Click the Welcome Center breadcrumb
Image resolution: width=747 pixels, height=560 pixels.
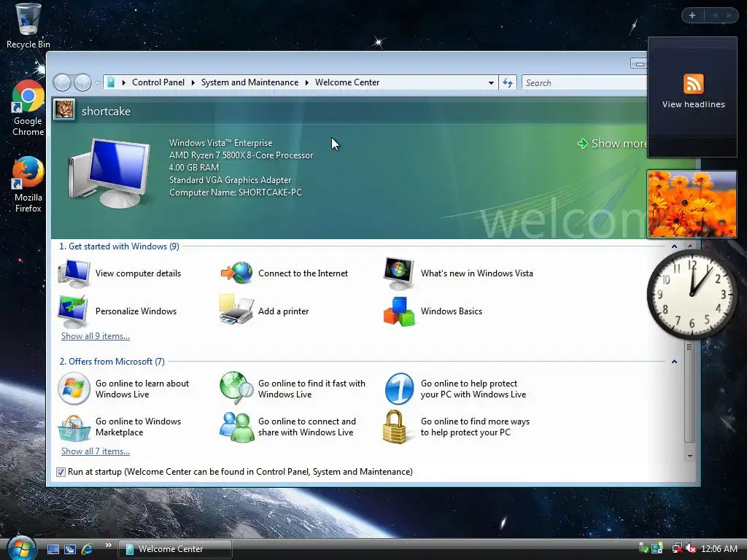point(347,82)
